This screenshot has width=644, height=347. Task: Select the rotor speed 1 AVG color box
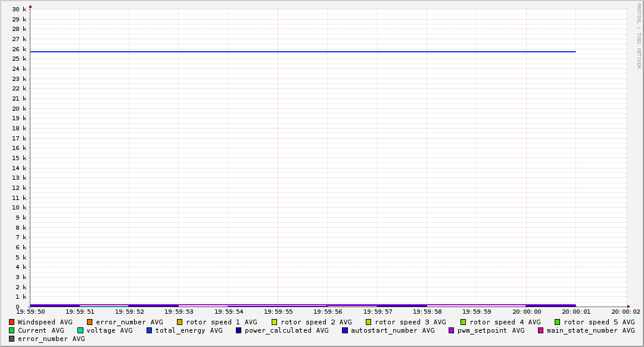[180, 322]
